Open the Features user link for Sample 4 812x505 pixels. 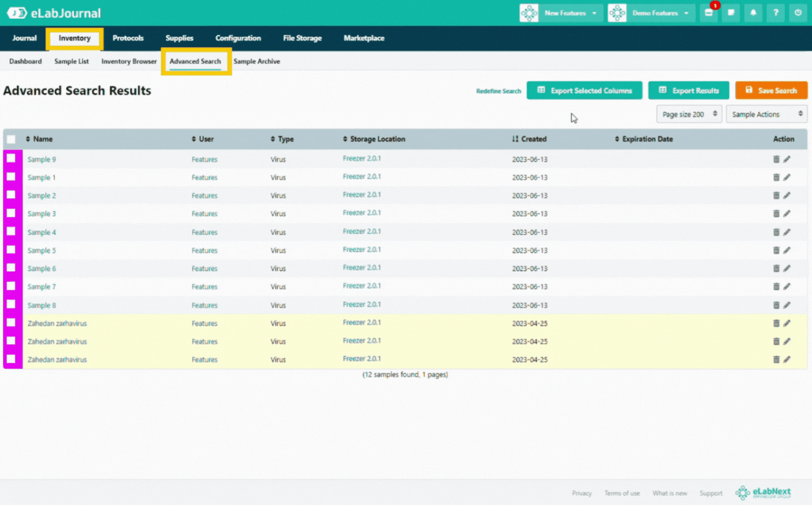tap(205, 232)
